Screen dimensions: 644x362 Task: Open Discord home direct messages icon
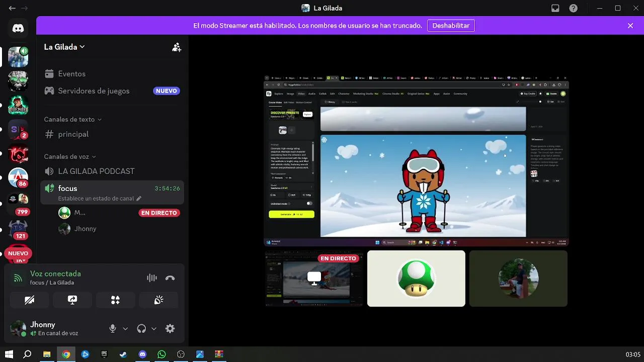click(18, 29)
